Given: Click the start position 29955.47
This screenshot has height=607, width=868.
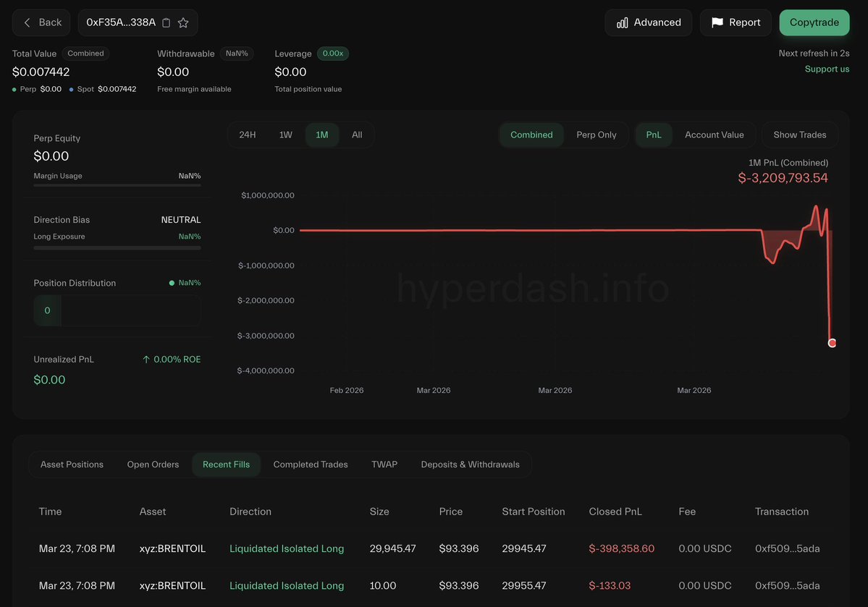Looking at the screenshot, I should click(x=523, y=586).
